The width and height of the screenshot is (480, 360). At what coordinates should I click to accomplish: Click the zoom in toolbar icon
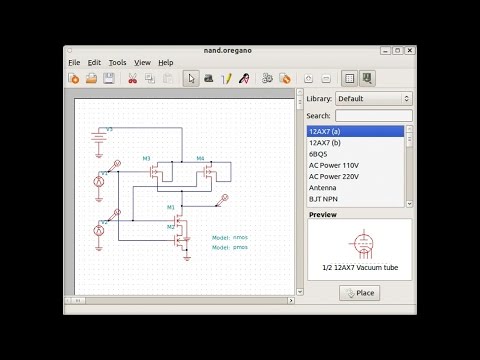coord(308,79)
